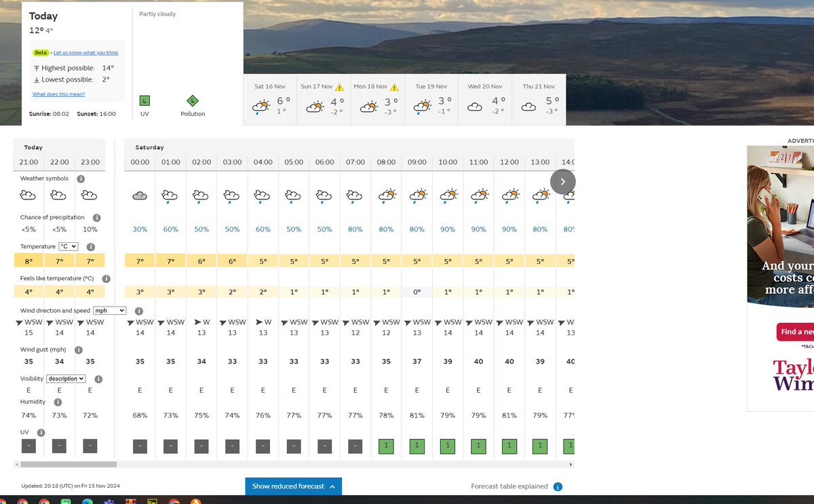Click the Saturday 02:00 west wind arrow
Image resolution: width=814 pixels, height=504 pixels.
coord(198,322)
